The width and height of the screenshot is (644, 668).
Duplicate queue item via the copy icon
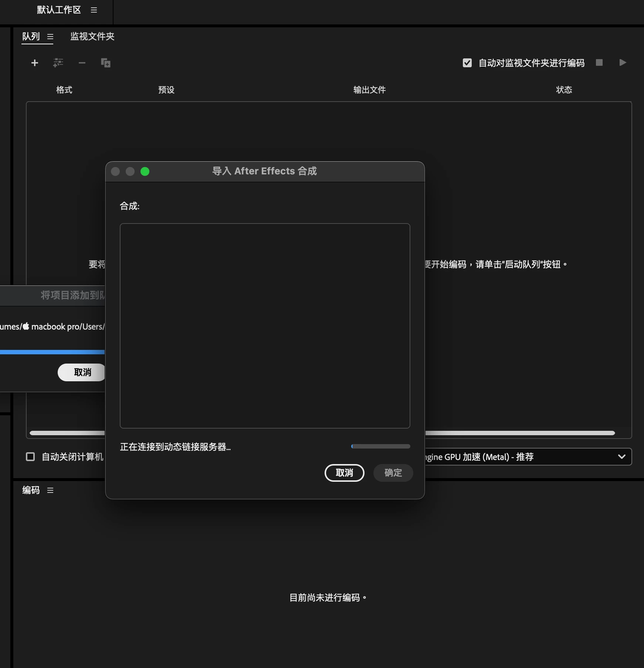106,63
